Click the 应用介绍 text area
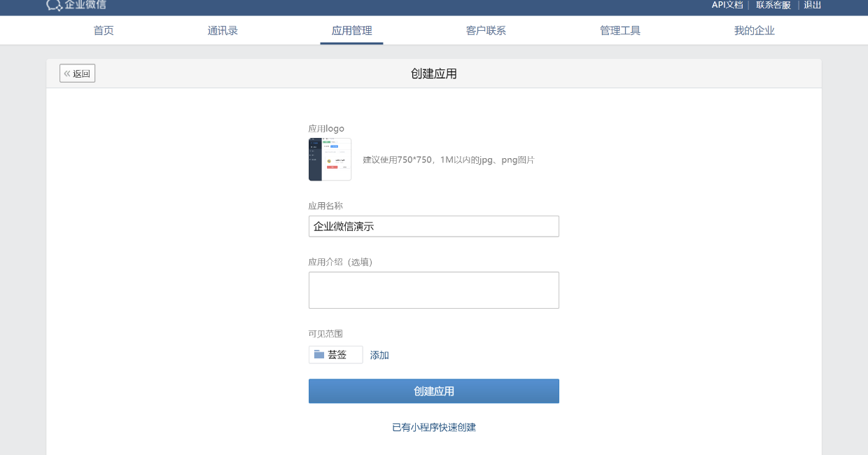Viewport: 868px width, 455px height. [x=434, y=290]
